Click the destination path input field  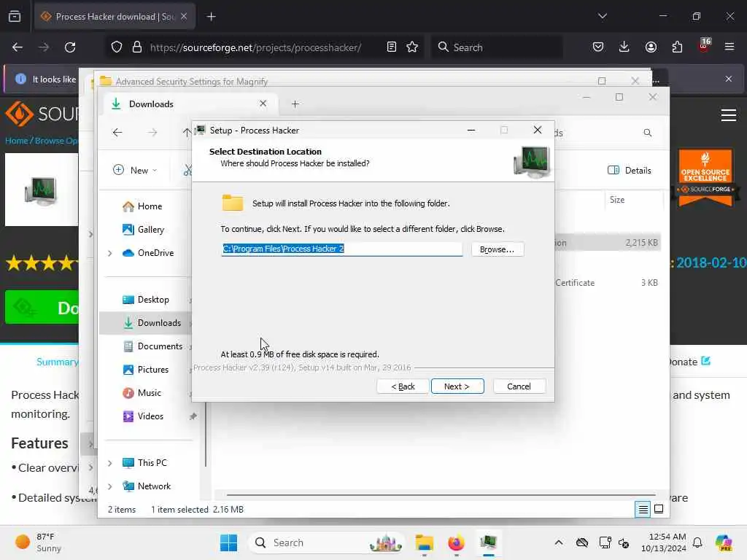pos(341,249)
